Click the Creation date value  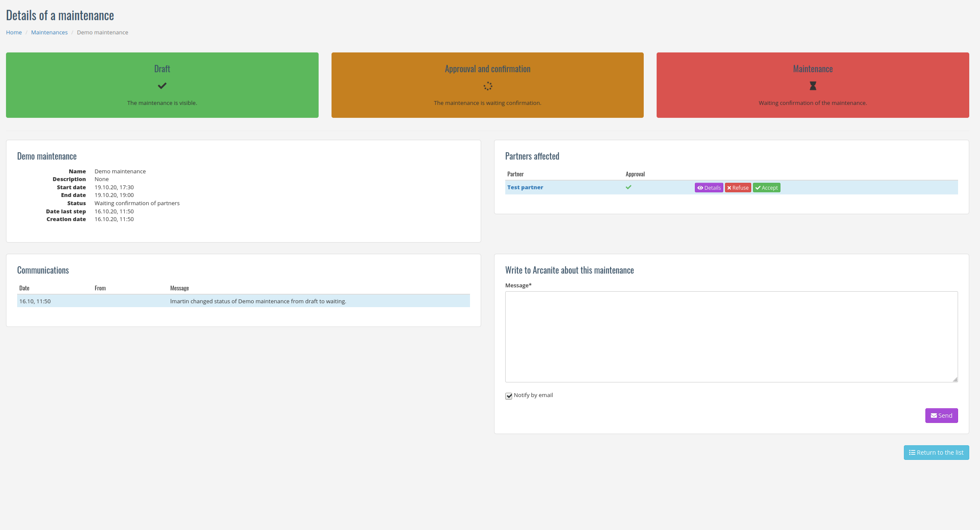coord(114,219)
